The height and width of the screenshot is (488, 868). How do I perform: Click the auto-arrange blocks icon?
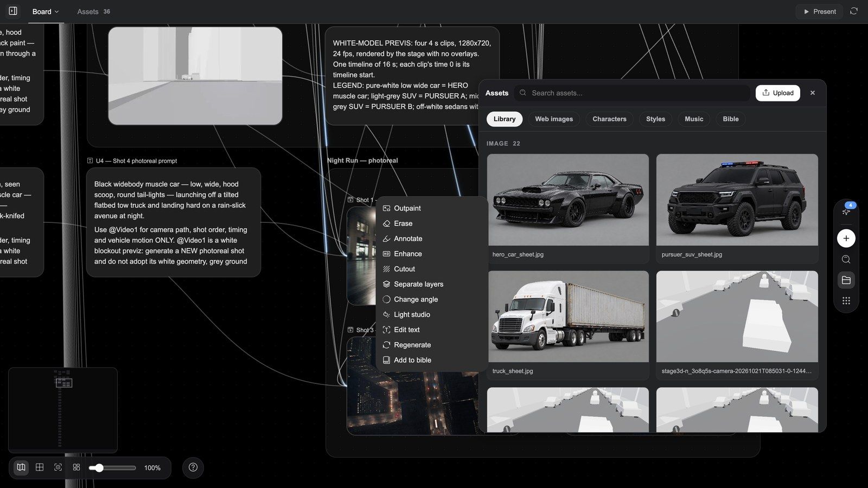coord(76,467)
